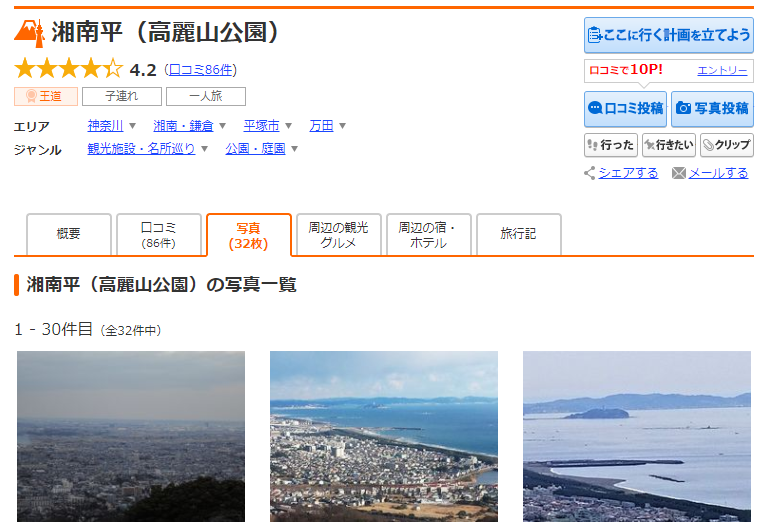
Task: Open the coastline town photo thumbnail
Action: (x=384, y=437)
